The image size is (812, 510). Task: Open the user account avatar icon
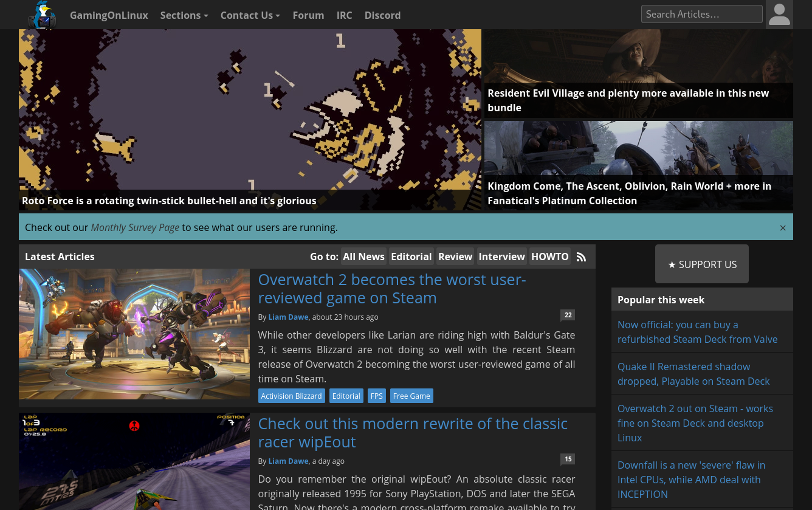click(x=779, y=15)
